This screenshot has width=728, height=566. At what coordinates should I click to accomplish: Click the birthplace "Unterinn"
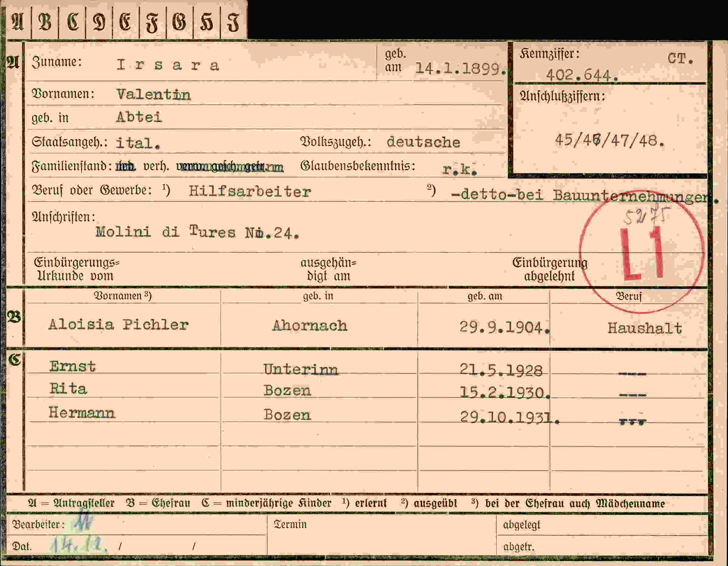pos(301,369)
